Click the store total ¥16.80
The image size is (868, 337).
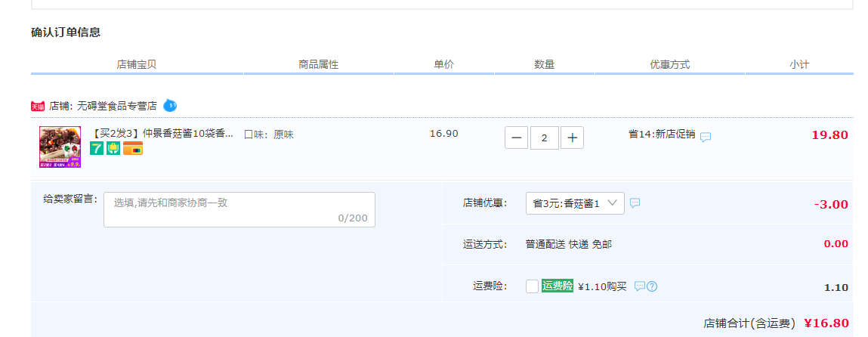[826, 323]
